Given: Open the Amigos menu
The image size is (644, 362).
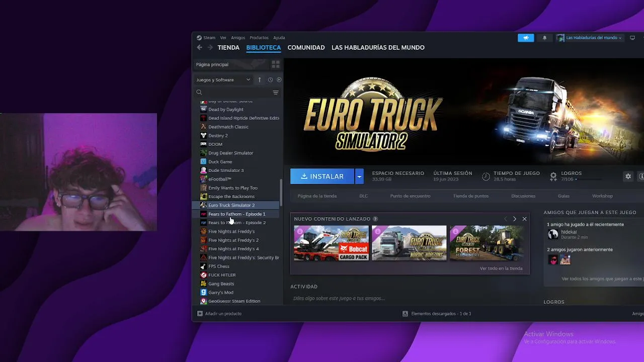Looking at the screenshot, I should tap(238, 38).
